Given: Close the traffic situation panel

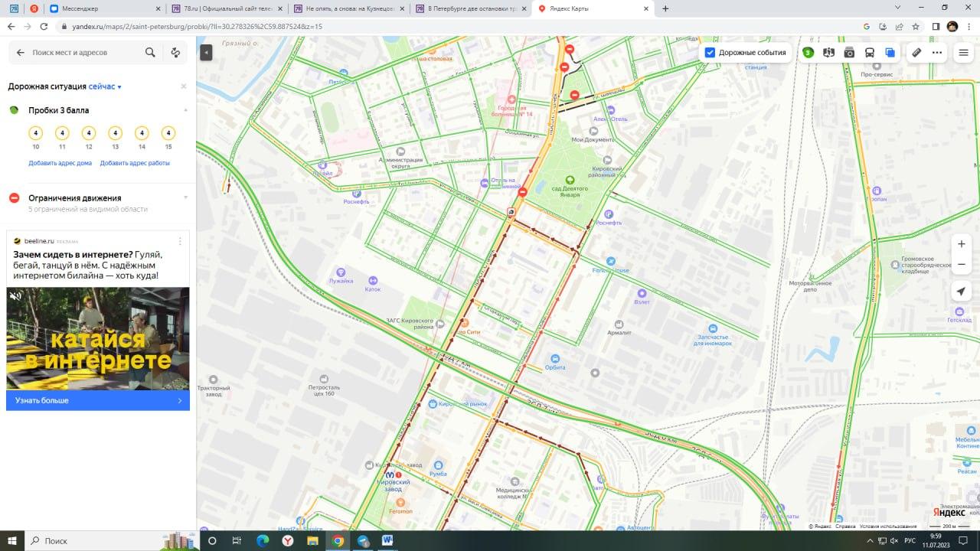Looking at the screenshot, I should click(184, 86).
